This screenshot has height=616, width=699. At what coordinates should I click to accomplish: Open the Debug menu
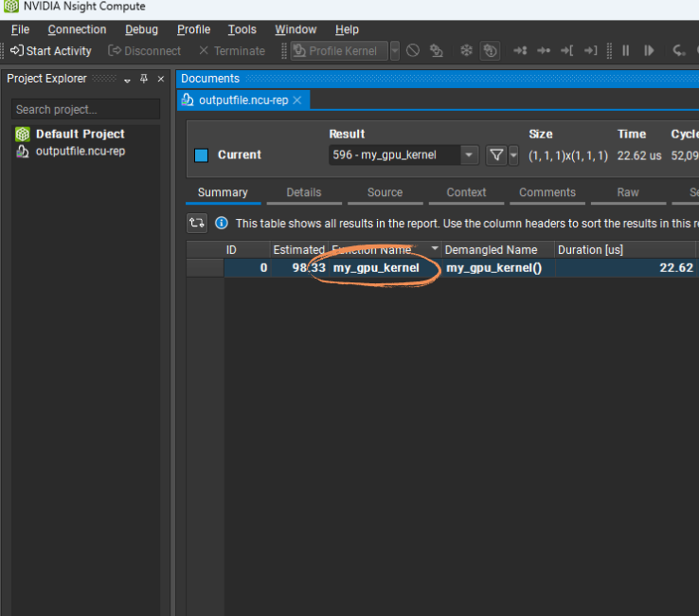(141, 29)
